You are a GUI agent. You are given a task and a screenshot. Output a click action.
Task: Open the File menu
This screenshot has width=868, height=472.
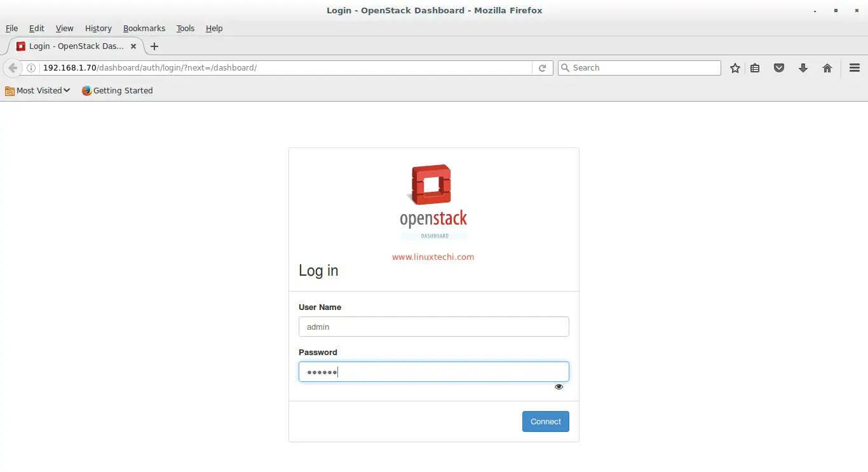11,29
